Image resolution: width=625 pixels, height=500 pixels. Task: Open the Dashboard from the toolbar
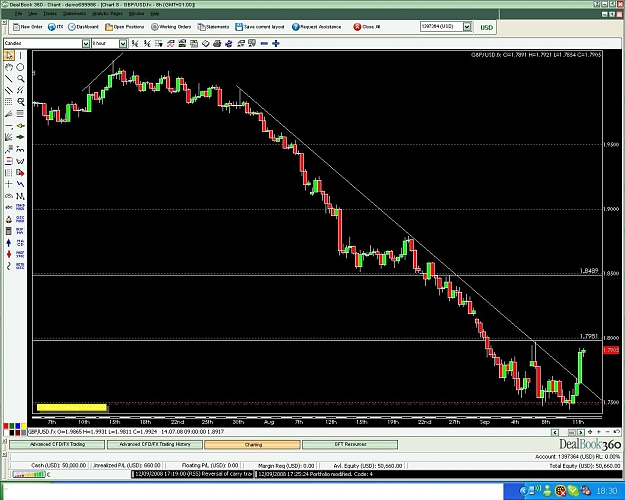(83, 27)
